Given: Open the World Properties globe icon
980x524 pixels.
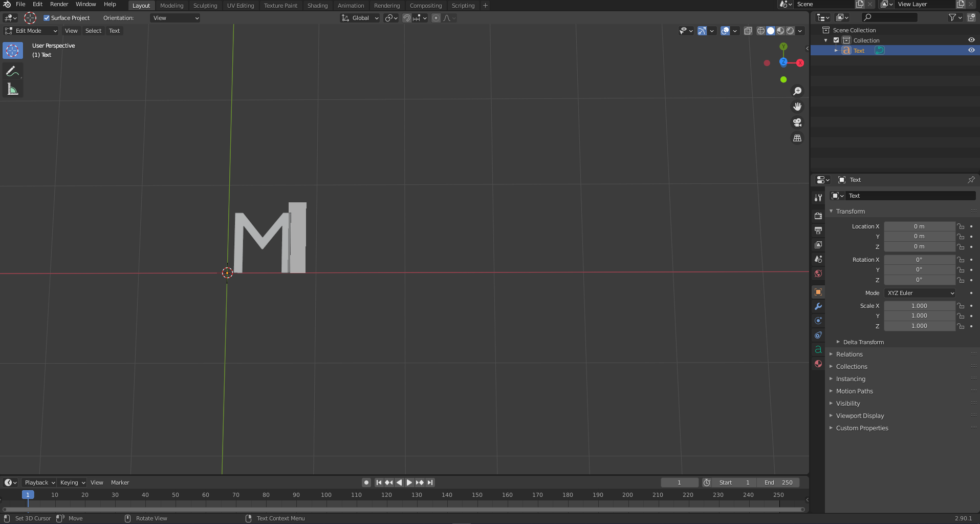Looking at the screenshot, I should click(818, 274).
